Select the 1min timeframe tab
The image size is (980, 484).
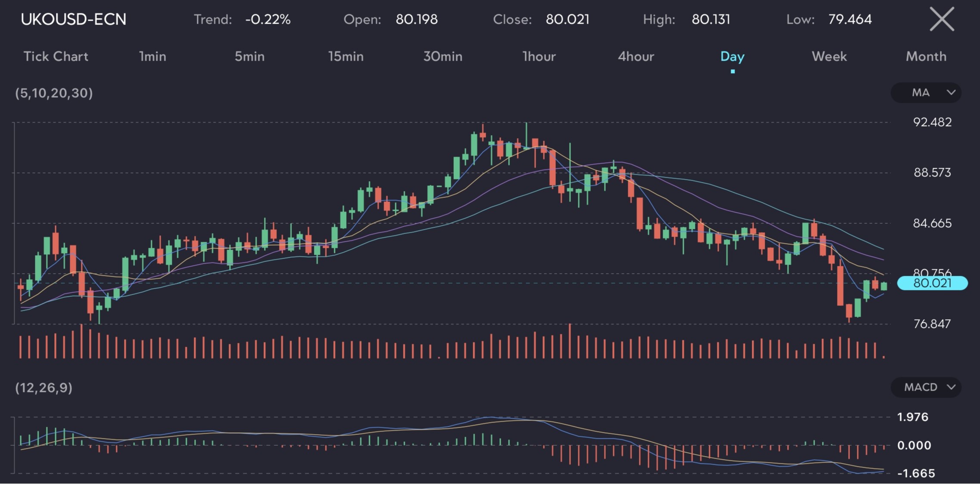[152, 56]
